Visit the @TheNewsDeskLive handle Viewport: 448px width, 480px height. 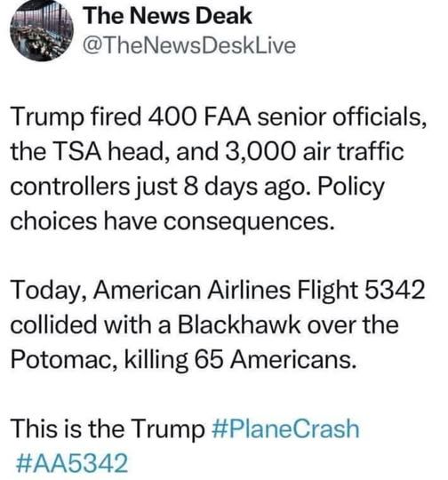tap(189, 46)
